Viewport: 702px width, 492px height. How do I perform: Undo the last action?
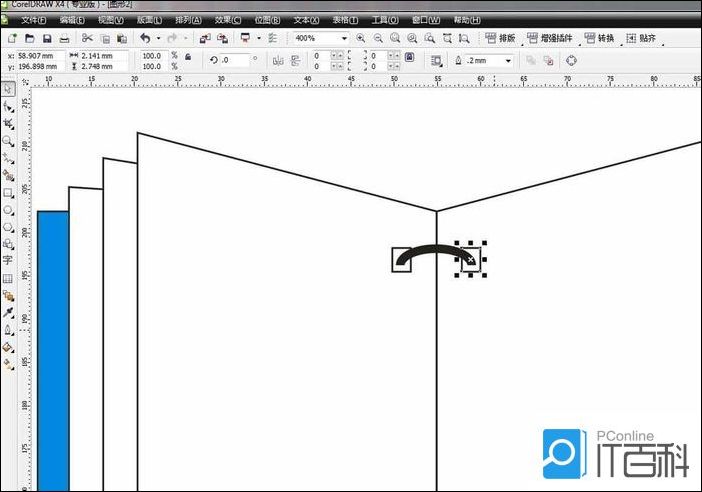point(145,39)
